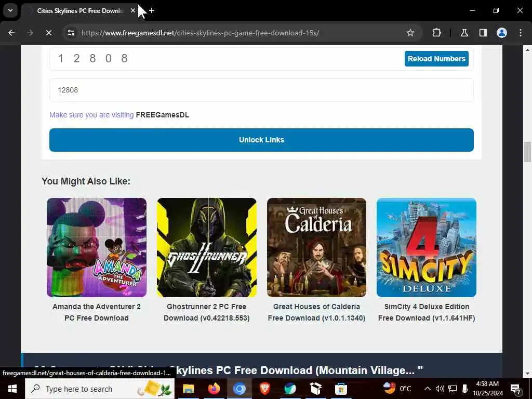Open the Amanda the Adventurer 2 thumbnail
This screenshot has width=532, height=399.
click(x=97, y=247)
